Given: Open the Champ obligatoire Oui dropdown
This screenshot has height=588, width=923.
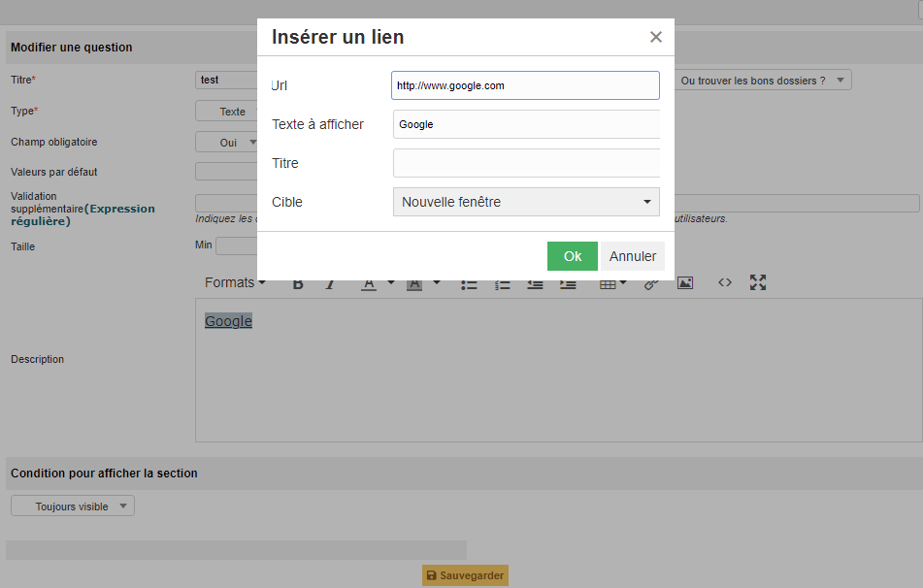Looking at the screenshot, I should (x=227, y=143).
